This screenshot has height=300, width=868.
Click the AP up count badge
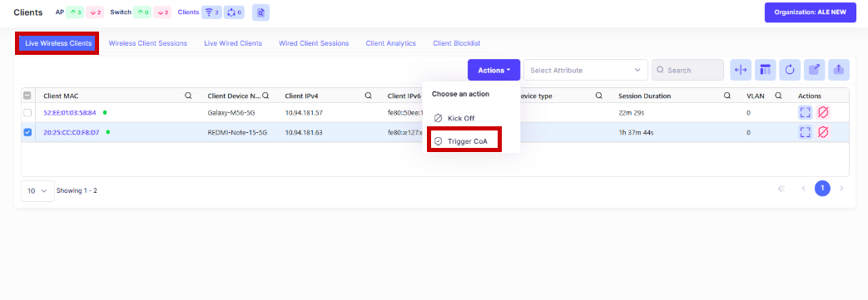click(76, 12)
